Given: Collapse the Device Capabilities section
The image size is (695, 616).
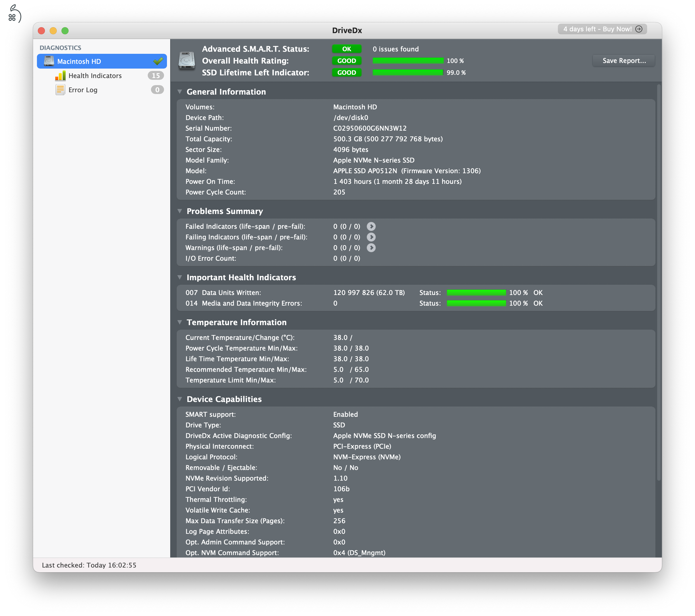Looking at the screenshot, I should (180, 399).
